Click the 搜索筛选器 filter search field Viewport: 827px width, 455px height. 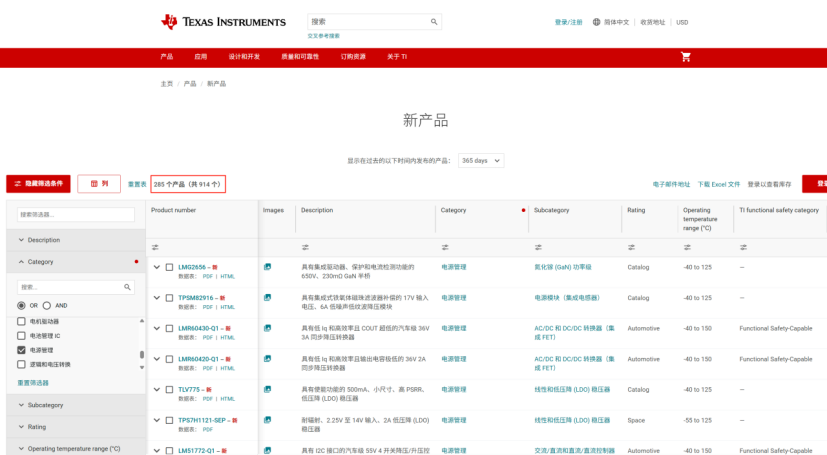tap(76, 214)
